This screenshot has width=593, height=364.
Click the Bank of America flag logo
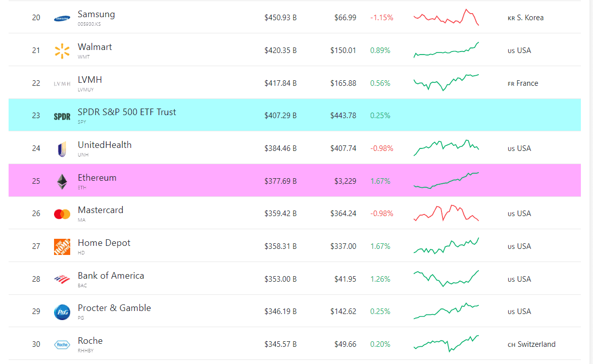tap(62, 280)
